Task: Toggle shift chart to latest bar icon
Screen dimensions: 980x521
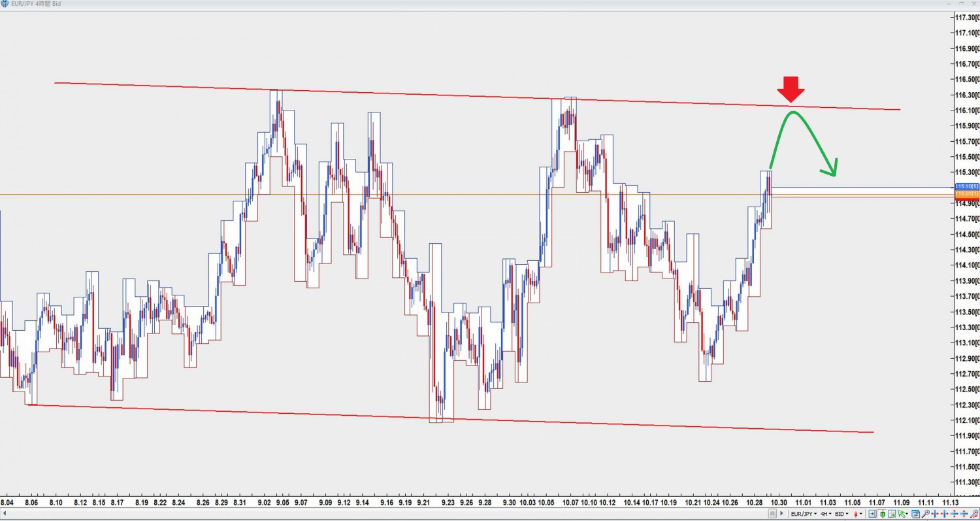Action: 873,514
